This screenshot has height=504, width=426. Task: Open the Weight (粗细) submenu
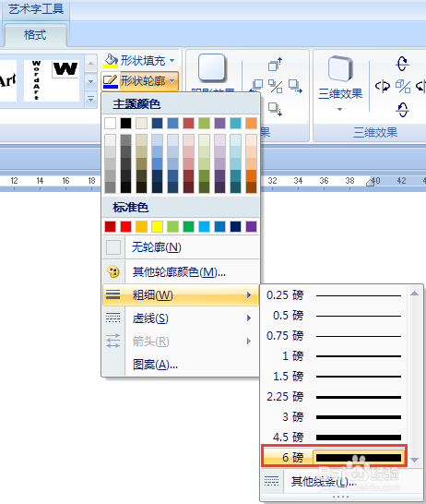(x=181, y=294)
